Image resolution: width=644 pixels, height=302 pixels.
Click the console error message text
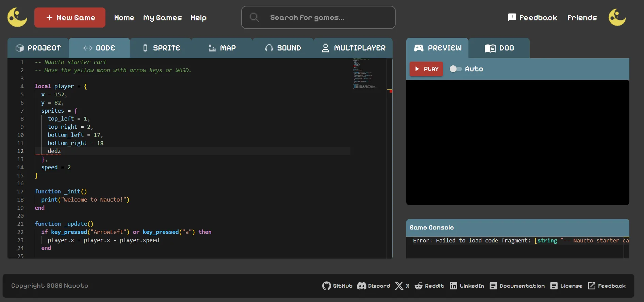[x=521, y=241]
